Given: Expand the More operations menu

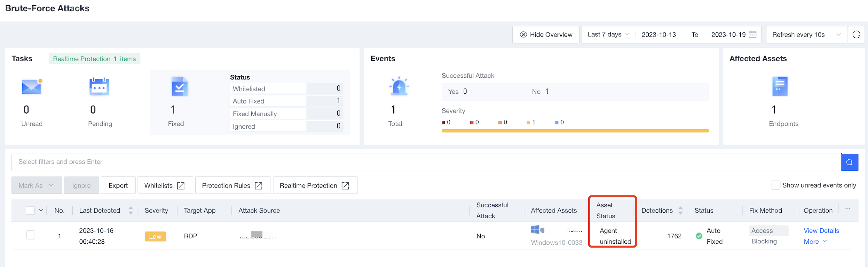Looking at the screenshot, I should (815, 242).
